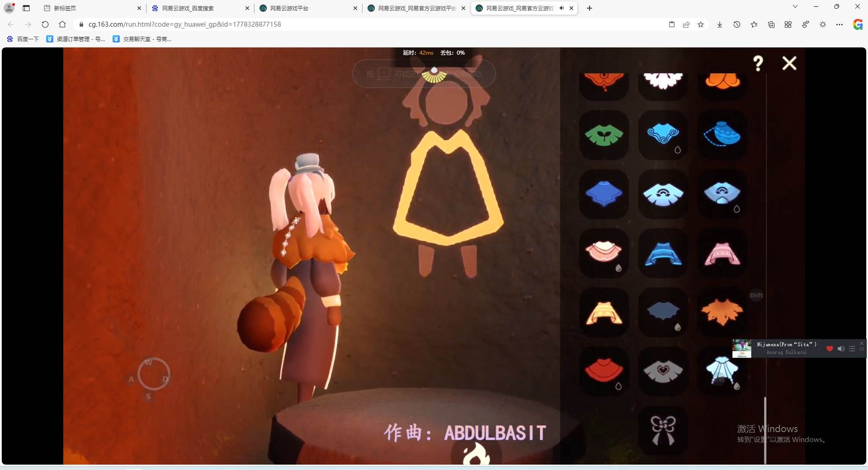Click the song title Nijamena(From "Sita")
Screen dimensions: 868x470
(x=787, y=344)
